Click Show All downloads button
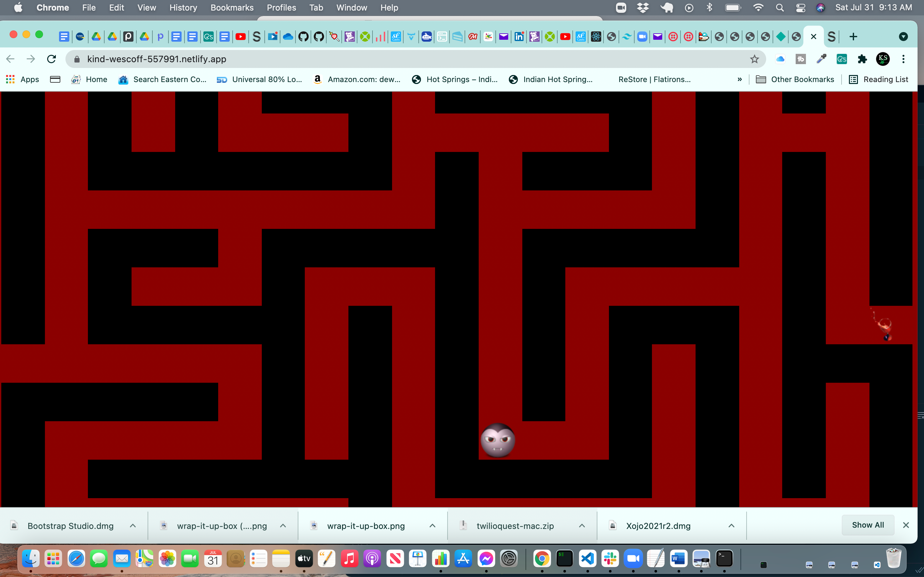924x577 pixels. click(868, 525)
